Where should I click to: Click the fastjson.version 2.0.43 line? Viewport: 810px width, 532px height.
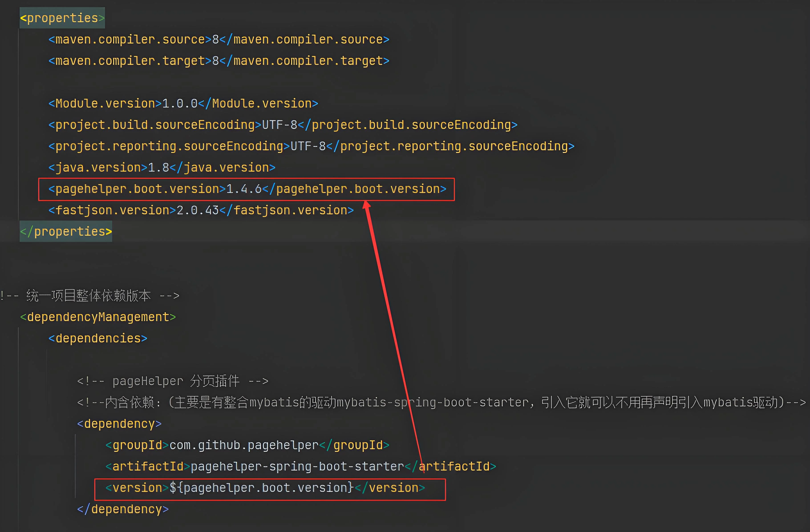[x=201, y=210]
